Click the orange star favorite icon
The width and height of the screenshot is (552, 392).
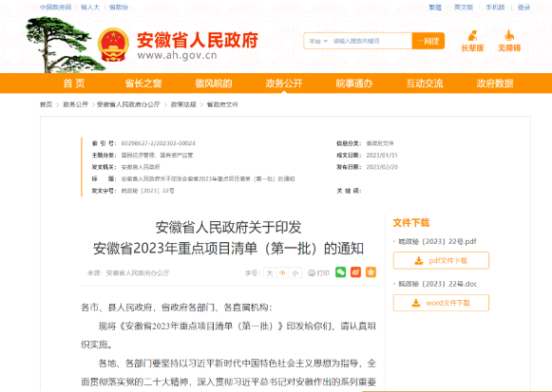tap(371, 272)
